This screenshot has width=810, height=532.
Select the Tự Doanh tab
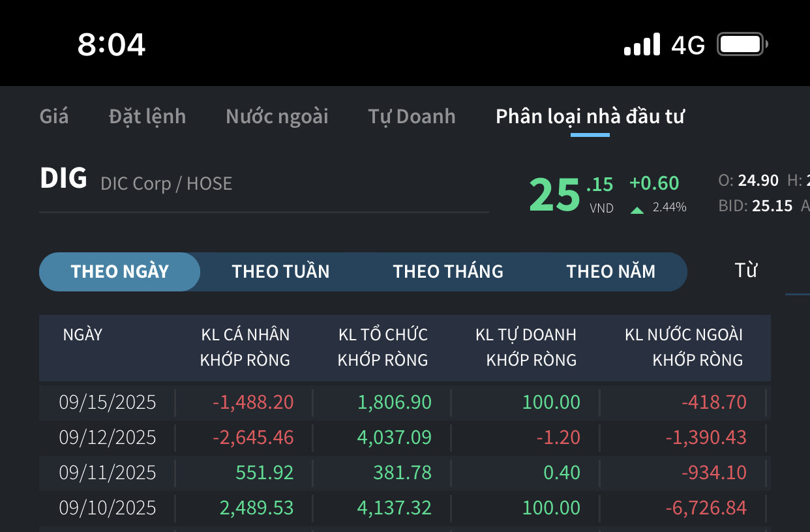pyautogui.click(x=412, y=117)
